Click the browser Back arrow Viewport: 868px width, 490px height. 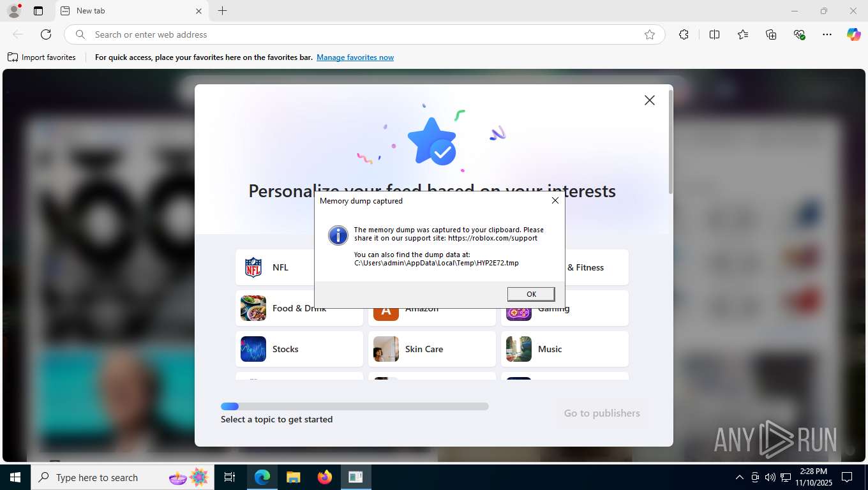click(x=18, y=34)
